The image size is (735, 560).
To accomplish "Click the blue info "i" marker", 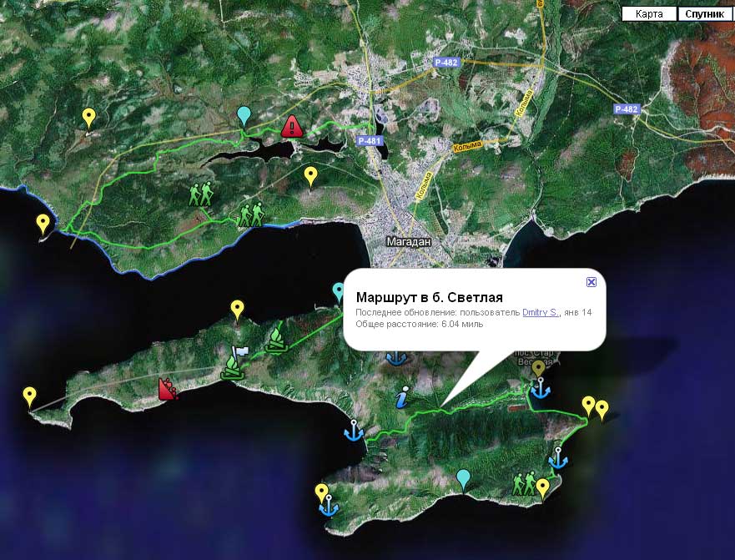I will point(403,397).
